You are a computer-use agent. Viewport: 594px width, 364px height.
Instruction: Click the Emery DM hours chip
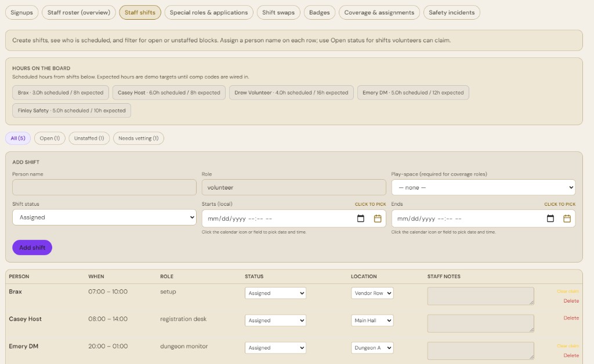coord(413,92)
